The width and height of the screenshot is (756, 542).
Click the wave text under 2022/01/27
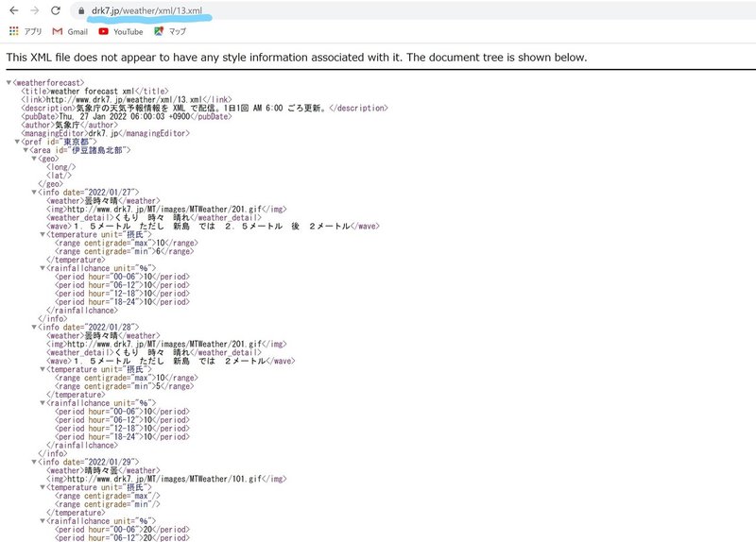[x=212, y=226]
